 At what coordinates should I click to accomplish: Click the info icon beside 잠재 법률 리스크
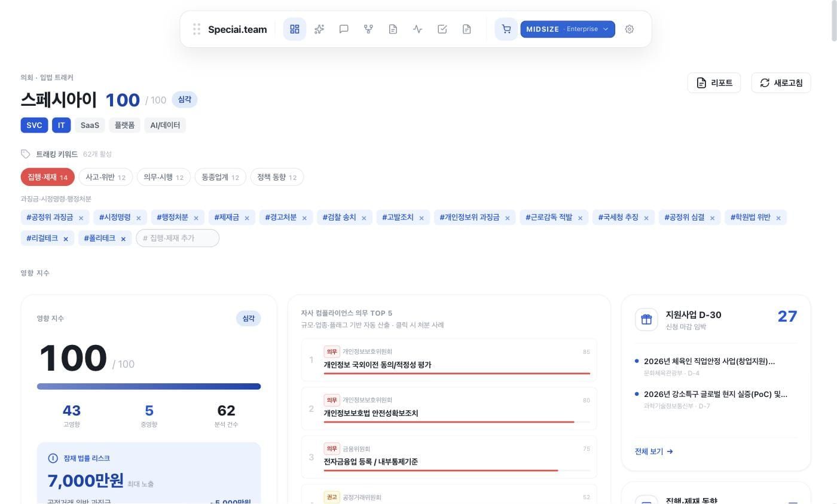(x=53, y=458)
